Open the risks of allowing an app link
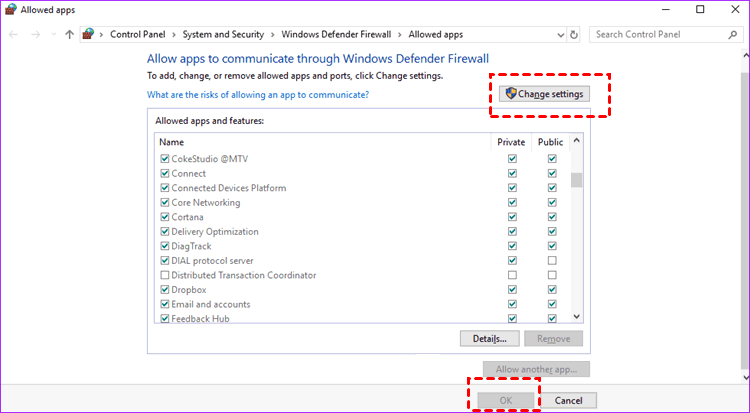750x413 pixels. click(258, 95)
